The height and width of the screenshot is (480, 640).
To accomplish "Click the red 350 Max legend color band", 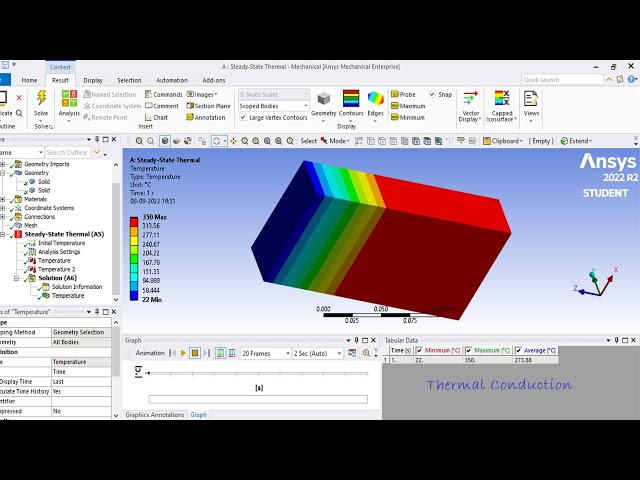I will pyautogui.click(x=134, y=222).
